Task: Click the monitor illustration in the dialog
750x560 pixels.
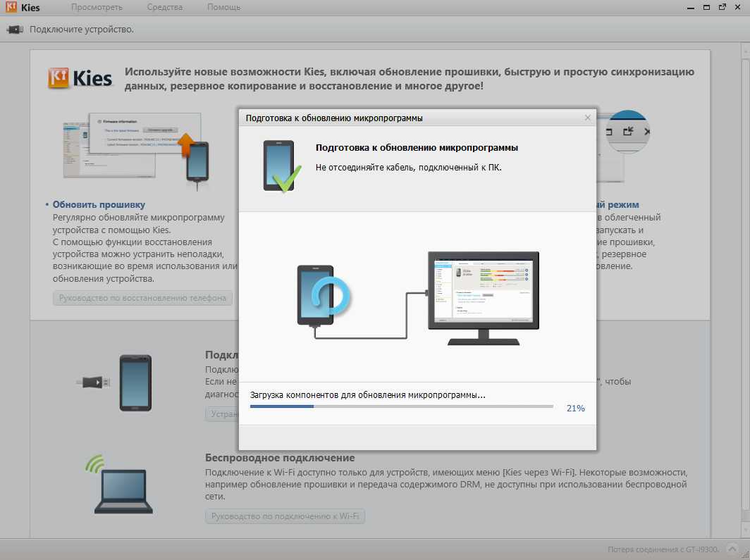Action: [484, 296]
